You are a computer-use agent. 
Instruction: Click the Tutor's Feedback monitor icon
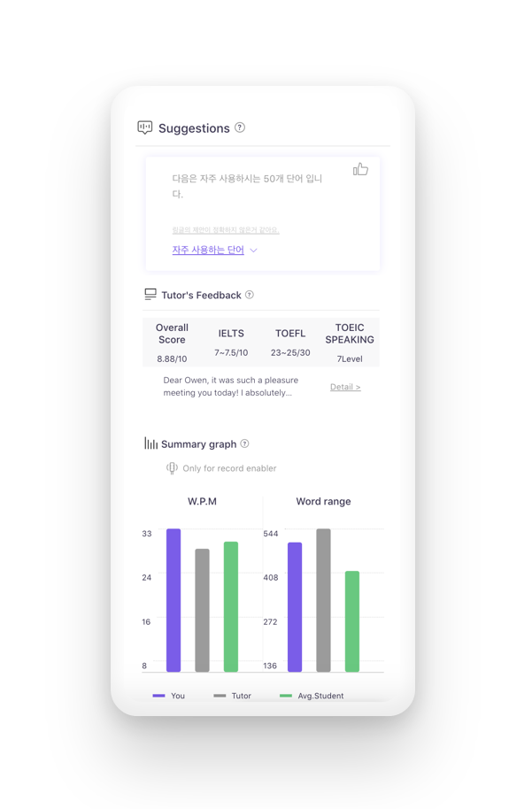(150, 295)
